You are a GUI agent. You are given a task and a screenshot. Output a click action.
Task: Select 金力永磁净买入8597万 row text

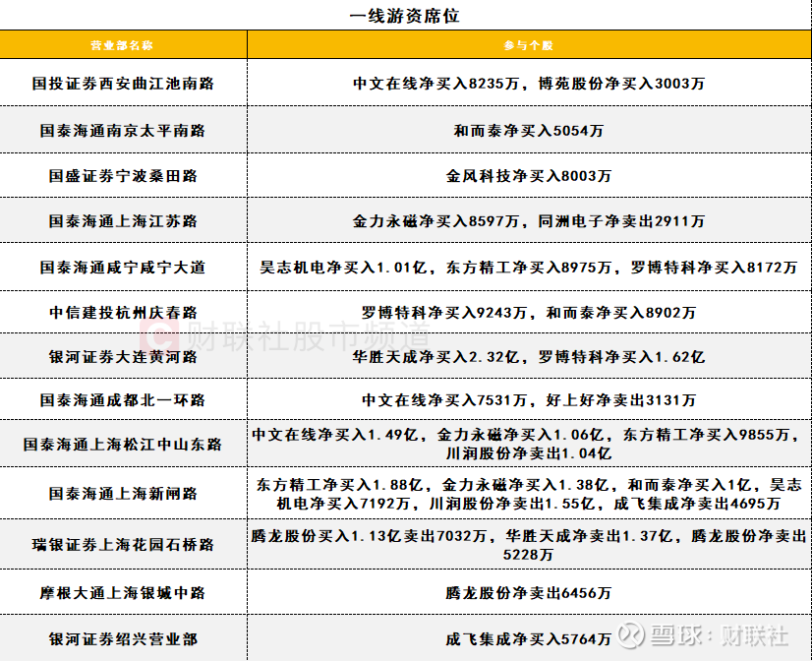436,221
